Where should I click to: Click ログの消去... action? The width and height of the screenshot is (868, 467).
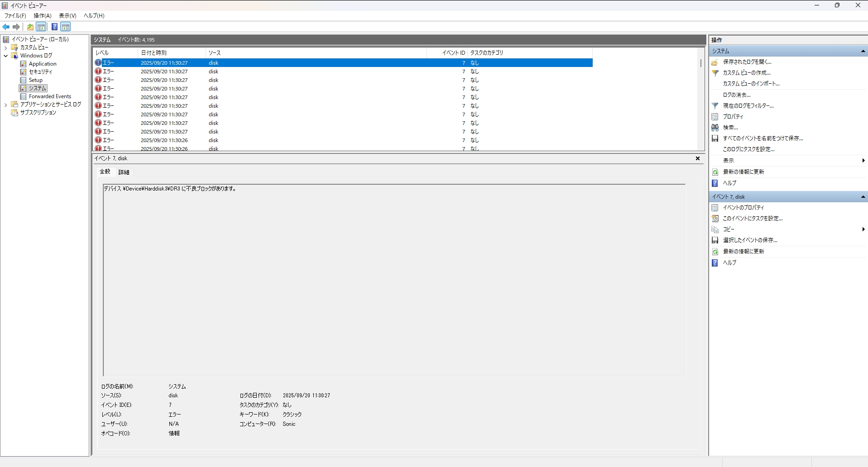736,95
